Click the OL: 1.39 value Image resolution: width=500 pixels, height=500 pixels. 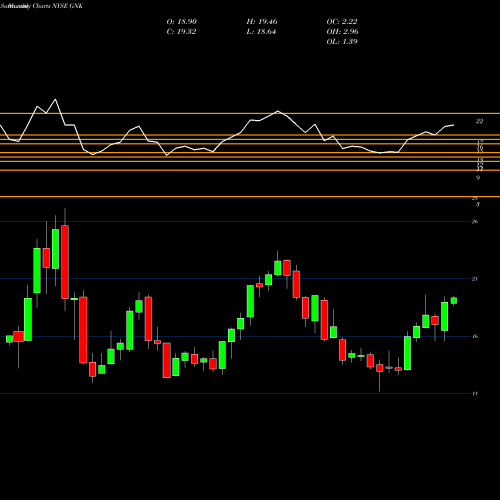(342, 42)
